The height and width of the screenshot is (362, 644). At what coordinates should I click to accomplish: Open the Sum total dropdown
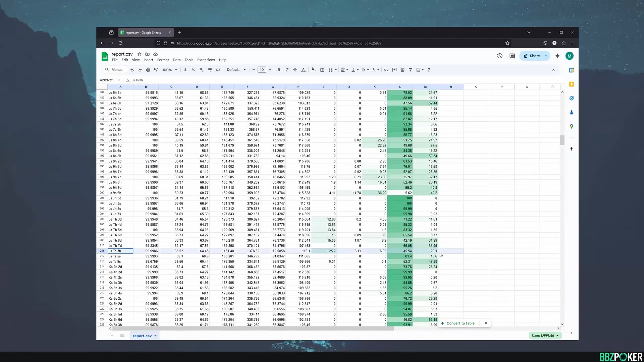coord(545,336)
